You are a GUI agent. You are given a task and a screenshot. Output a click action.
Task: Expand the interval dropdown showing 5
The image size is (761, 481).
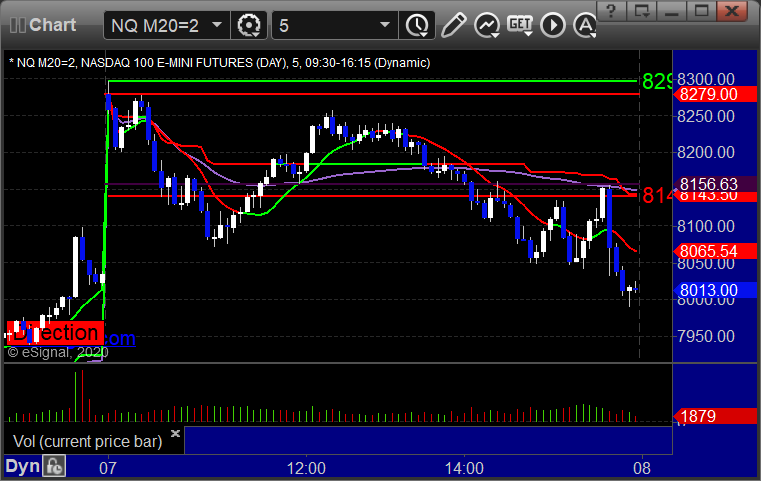click(x=384, y=25)
